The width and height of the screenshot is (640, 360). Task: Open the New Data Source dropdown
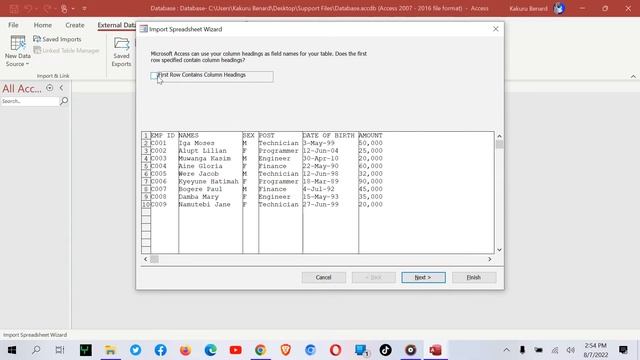tap(18, 51)
